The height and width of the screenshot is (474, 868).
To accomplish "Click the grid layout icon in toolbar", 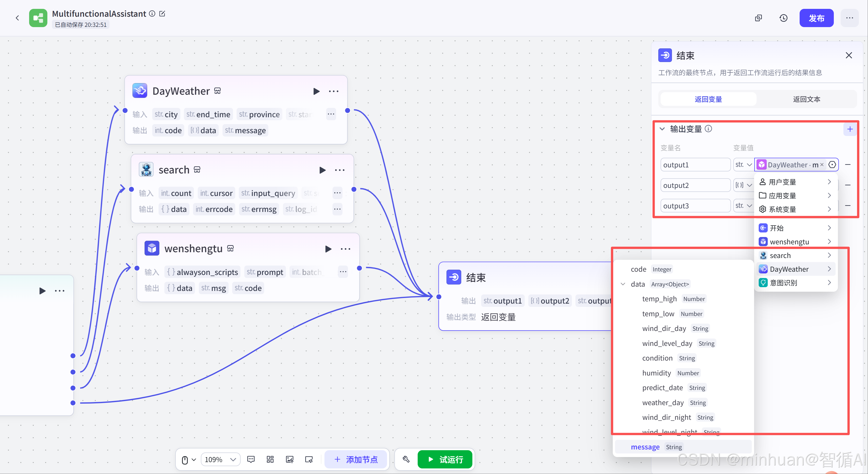I will (x=270, y=459).
